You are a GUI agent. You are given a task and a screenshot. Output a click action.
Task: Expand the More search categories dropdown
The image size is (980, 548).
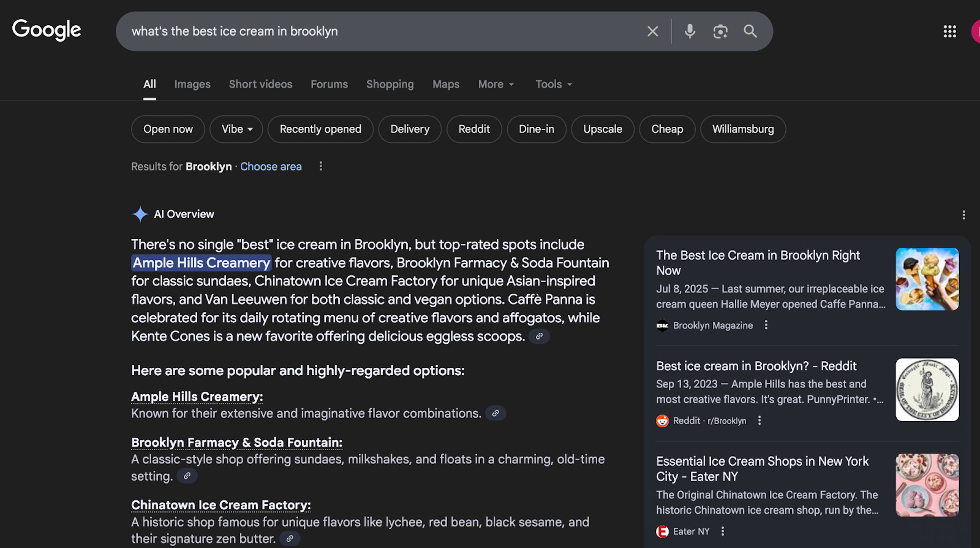click(x=496, y=85)
